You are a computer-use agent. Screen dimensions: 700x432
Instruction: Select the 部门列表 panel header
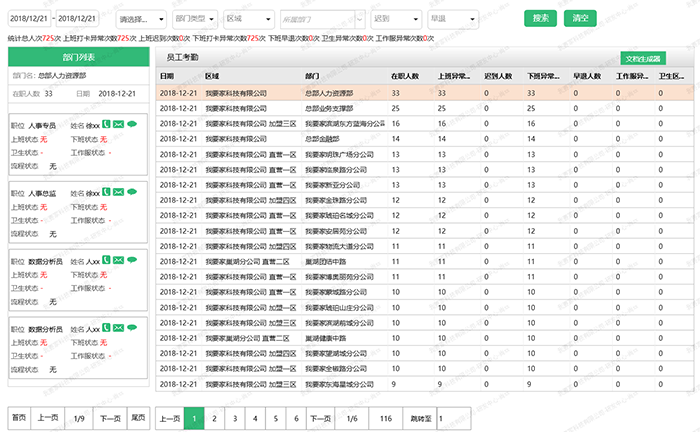click(79, 57)
